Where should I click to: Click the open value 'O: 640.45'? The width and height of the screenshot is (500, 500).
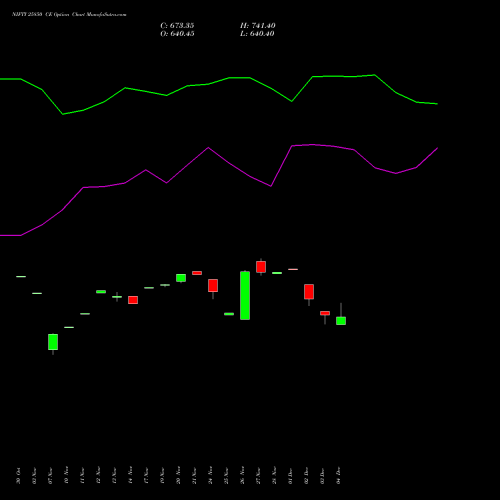(x=177, y=34)
